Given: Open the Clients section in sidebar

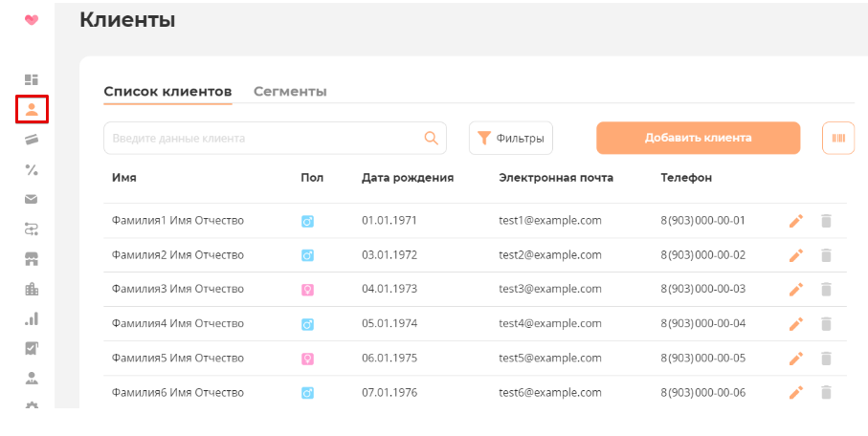Looking at the screenshot, I should click(32, 109).
